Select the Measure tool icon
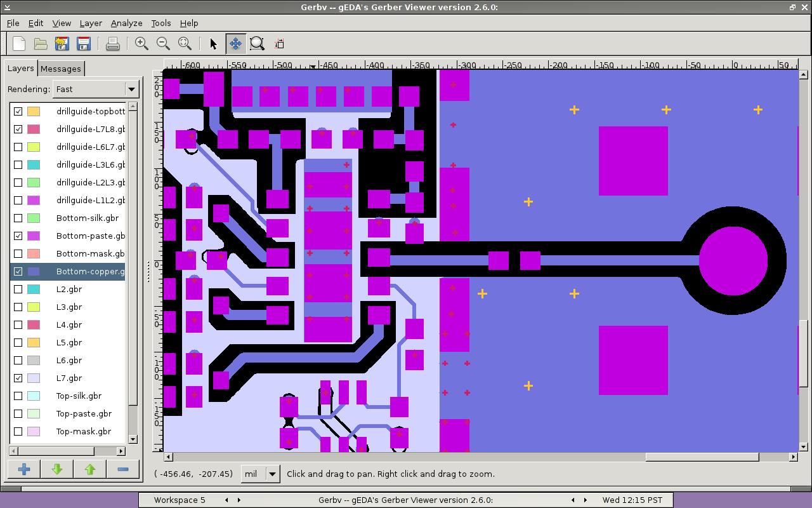The height and width of the screenshot is (508, 812). click(x=279, y=44)
